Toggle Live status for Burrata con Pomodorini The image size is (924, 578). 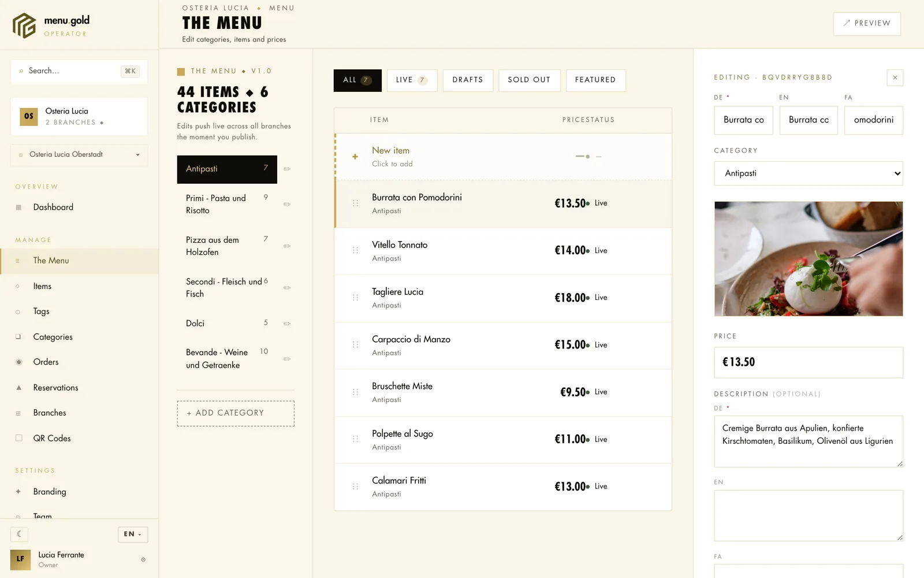(597, 203)
